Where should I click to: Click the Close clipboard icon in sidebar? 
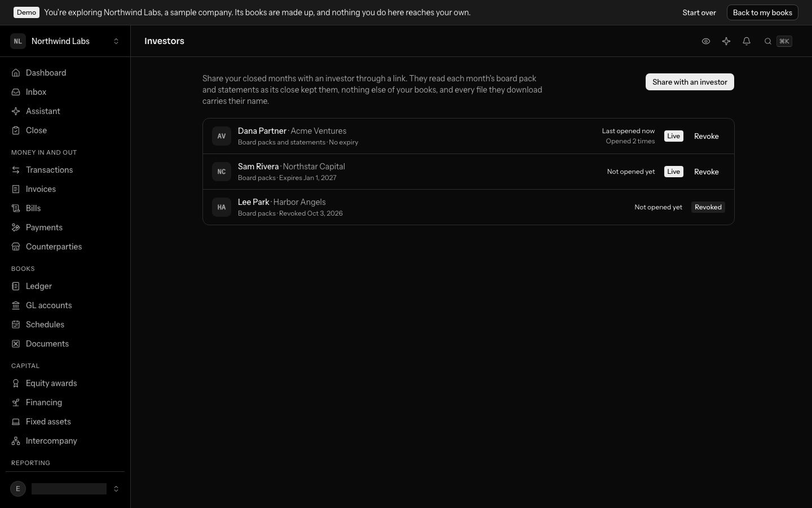click(16, 130)
